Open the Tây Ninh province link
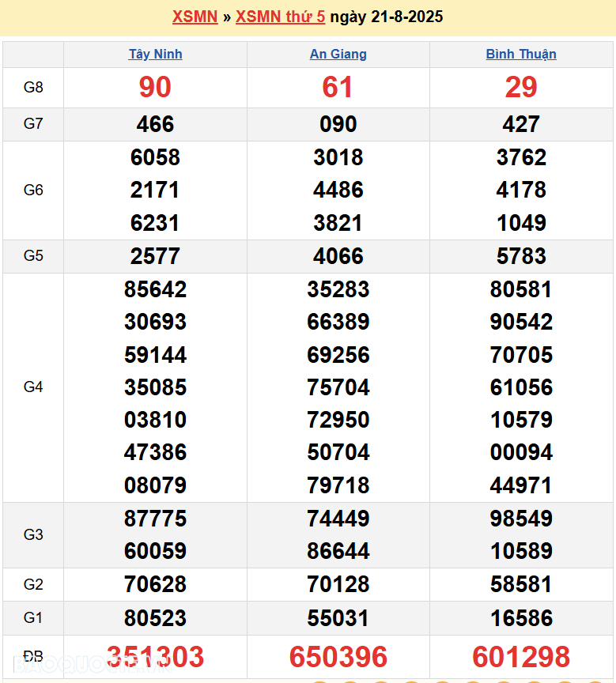616x683 pixels. click(x=155, y=55)
